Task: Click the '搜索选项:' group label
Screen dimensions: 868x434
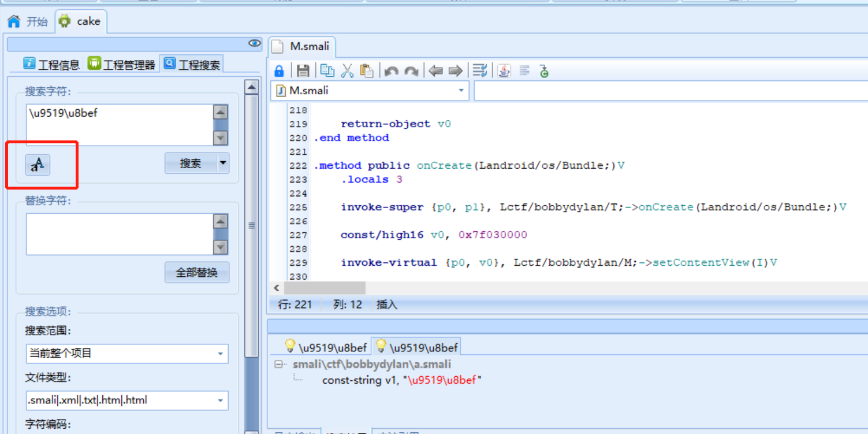Action: 48,311
